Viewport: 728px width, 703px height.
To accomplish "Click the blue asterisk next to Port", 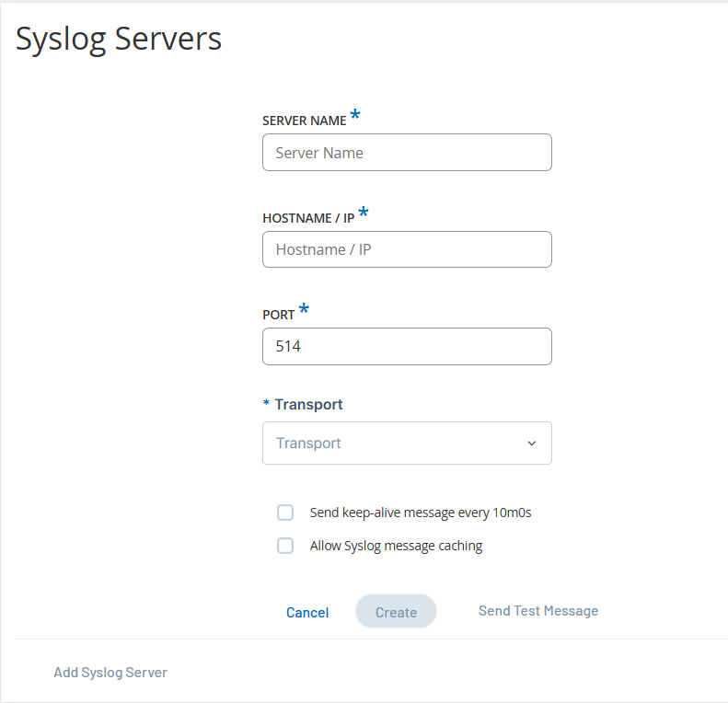I will click(304, 310).
